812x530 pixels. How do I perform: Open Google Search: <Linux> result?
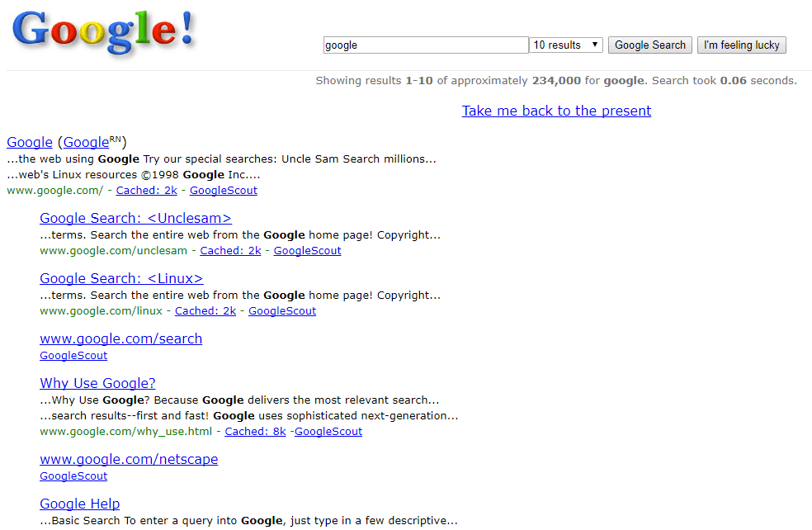(121, 278)
